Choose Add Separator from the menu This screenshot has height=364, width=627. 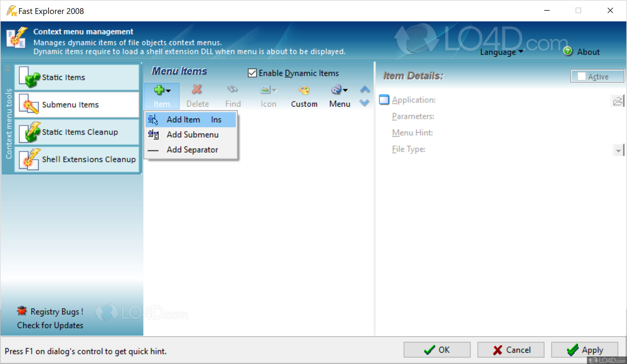191,150
